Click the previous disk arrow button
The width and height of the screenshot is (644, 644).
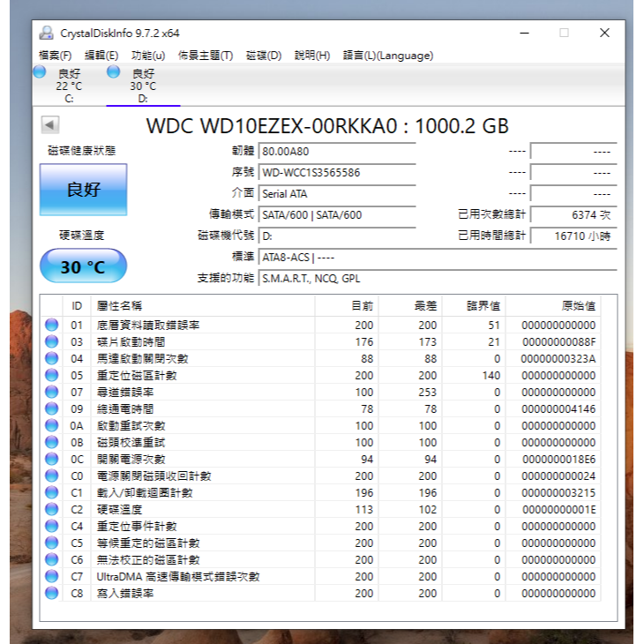tap(50, 125)
